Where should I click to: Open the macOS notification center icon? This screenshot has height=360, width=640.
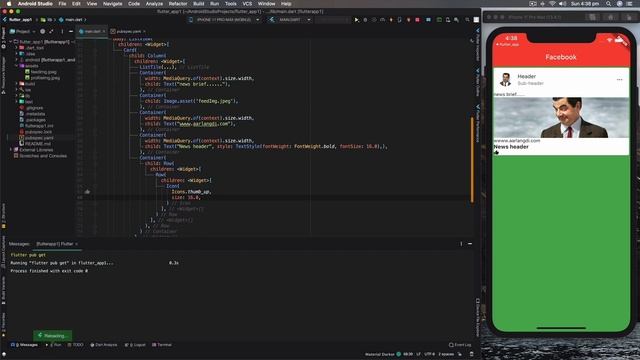pyautogui.click(x=629, y=4)
